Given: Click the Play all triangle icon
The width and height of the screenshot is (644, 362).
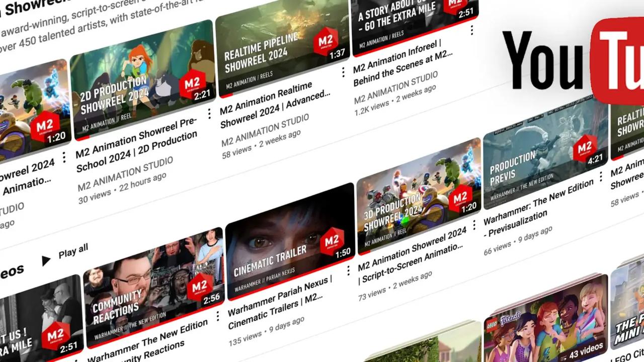Looking at the screenshot, I should (46, 260).
